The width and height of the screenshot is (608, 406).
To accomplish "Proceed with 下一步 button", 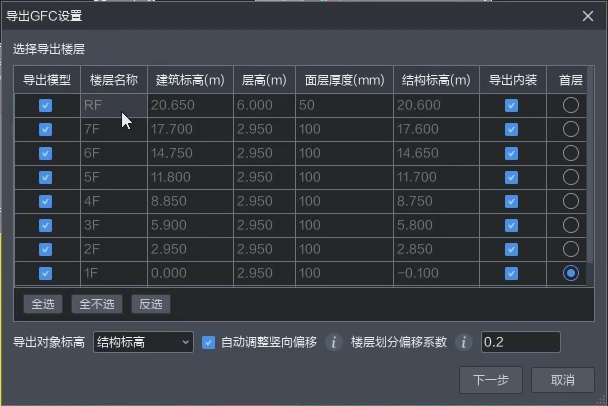I will (x=491, y=380).
